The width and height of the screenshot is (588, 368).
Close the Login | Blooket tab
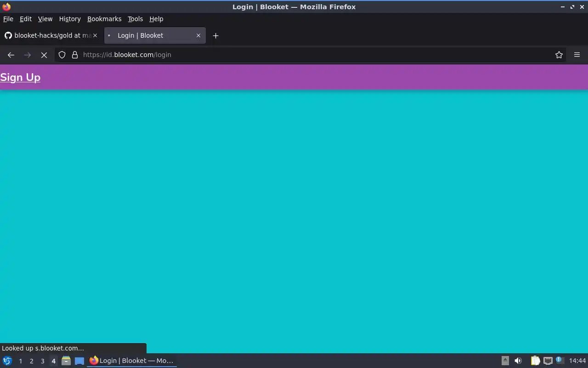[x=198, y=35]
